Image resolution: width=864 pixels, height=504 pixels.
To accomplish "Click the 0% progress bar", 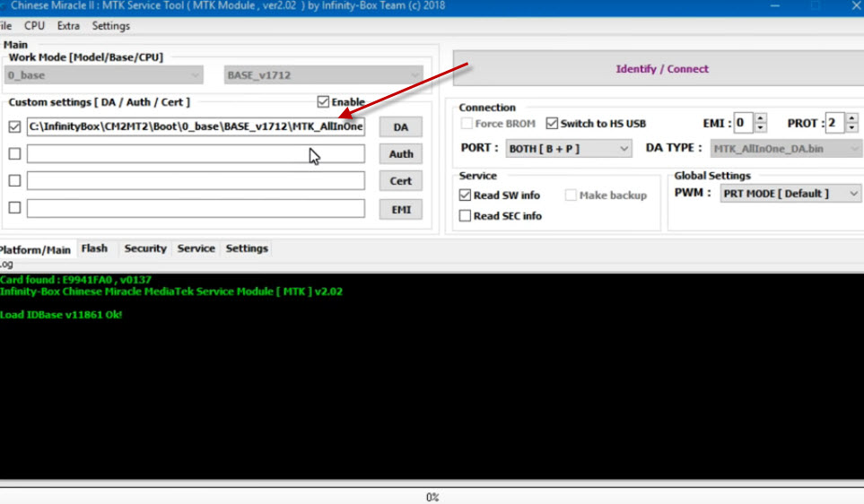I will (432, 497).
